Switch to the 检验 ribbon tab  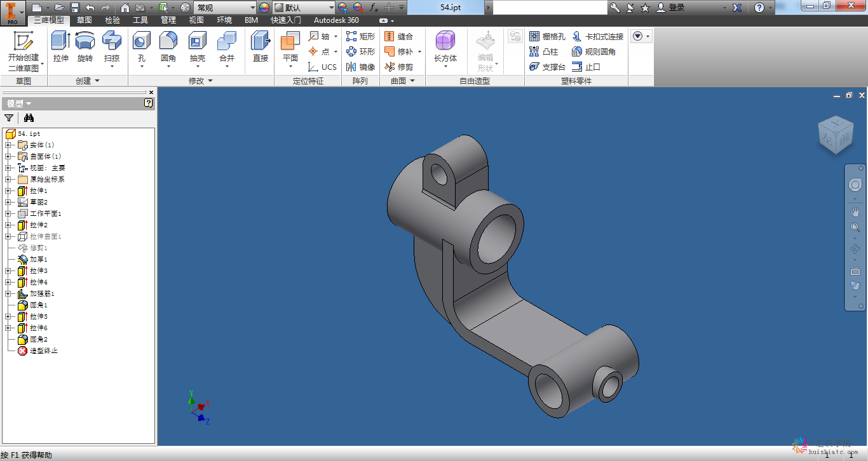pyautogui.click(x=112, y=20)
